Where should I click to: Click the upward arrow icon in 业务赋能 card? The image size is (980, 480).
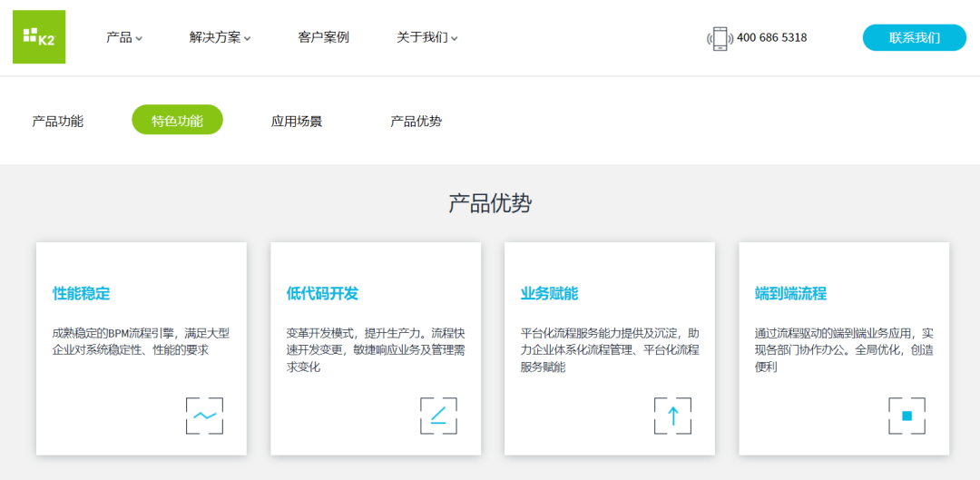672,416
